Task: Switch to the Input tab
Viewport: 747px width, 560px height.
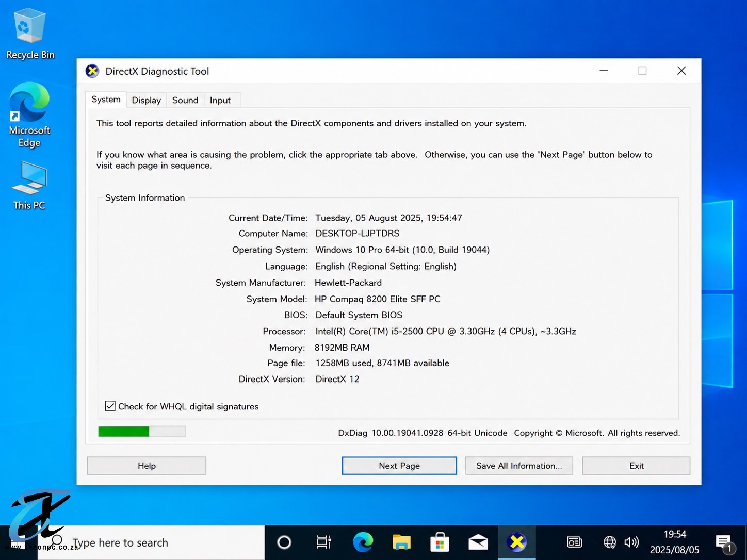Action: tap(220, 101)
